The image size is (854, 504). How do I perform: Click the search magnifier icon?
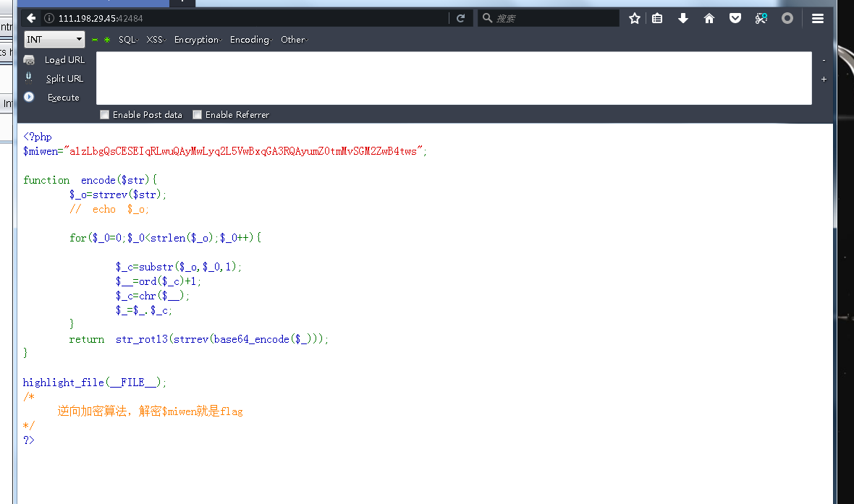[x=488, y=18]
